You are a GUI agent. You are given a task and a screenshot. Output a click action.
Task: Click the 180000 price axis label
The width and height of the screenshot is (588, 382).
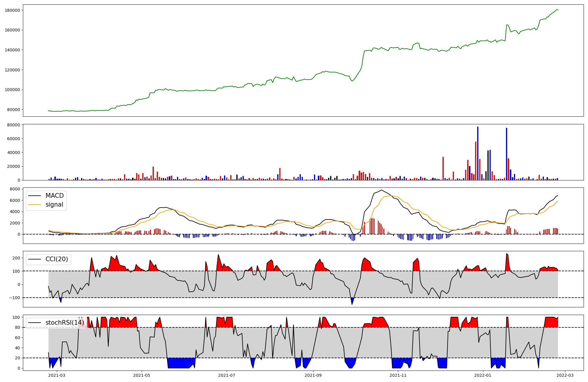point(12,10)
